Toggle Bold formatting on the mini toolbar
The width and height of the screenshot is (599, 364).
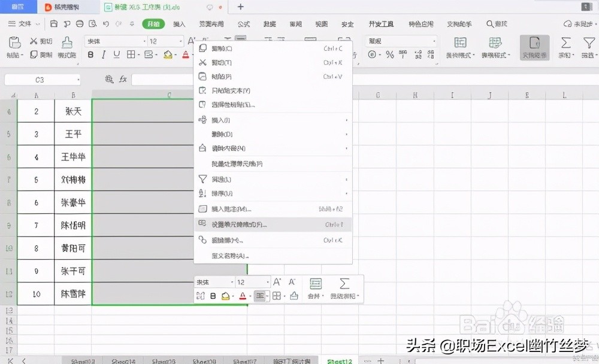pos(214,295)
